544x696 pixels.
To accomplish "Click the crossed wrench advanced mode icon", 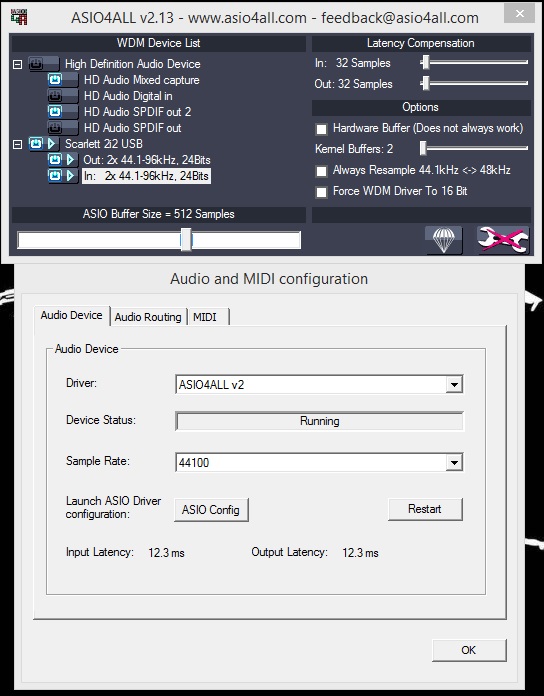I will (503, 240).
